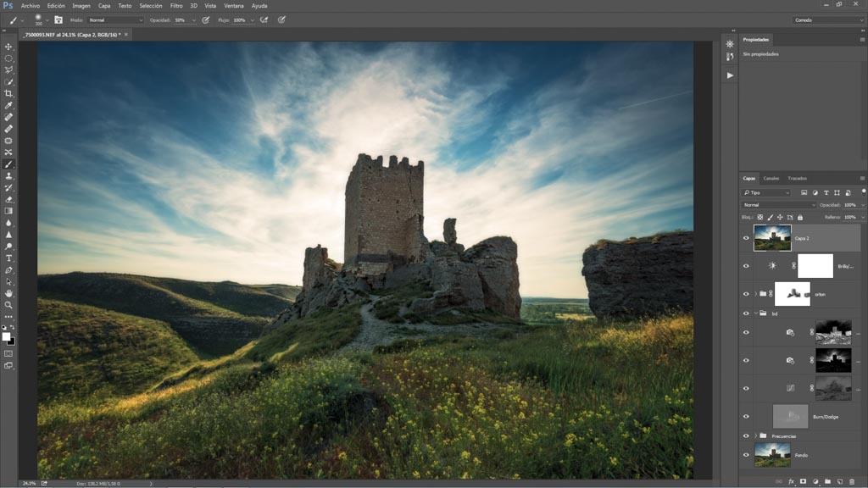
Task: Click the foreground color swatch
Action: click(x=8, y=337)
